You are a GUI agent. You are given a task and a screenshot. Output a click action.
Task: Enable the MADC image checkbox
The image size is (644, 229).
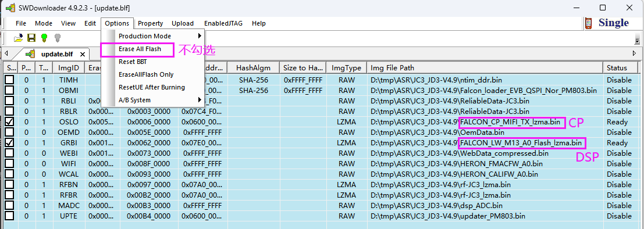pos(9,205)
